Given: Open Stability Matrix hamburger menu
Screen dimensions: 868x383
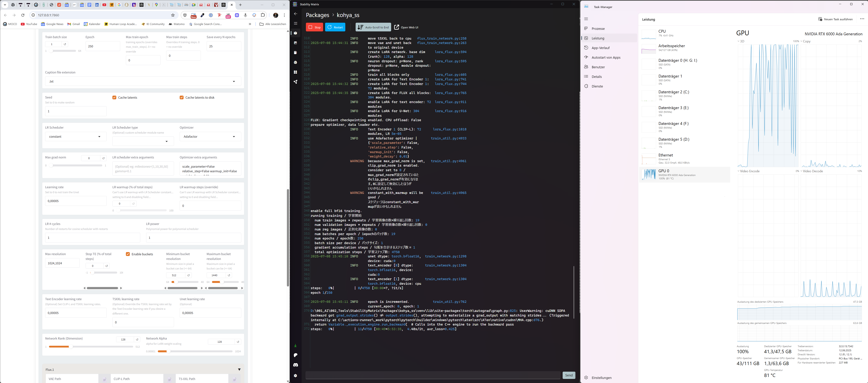Looking at the screenshot, I should (295, 23).
